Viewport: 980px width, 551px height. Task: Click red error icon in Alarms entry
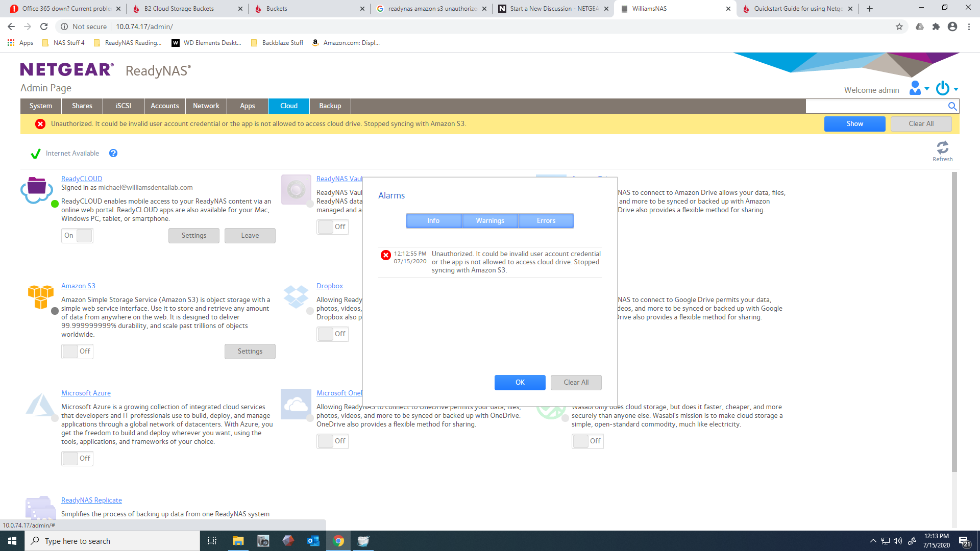(x=386, y=255)
